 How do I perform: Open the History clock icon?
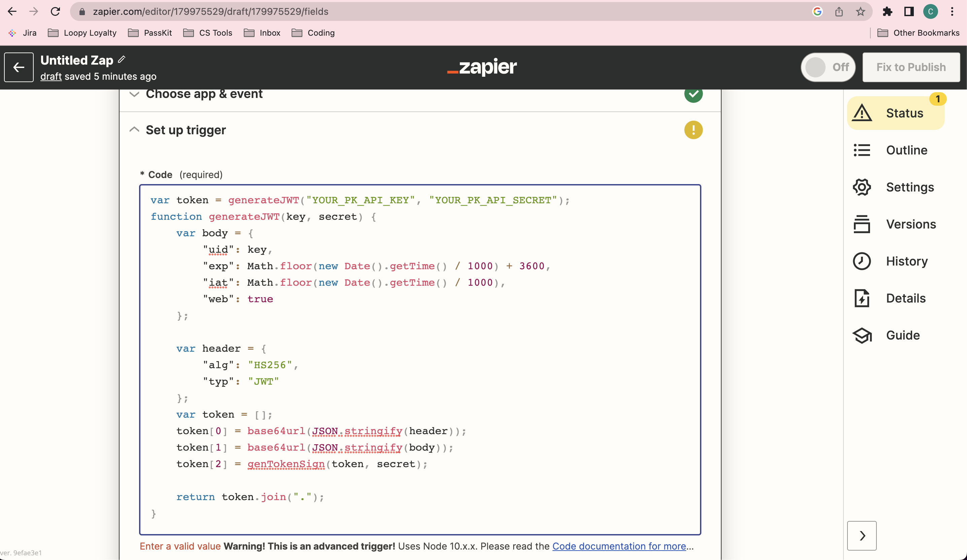coord(862,261)
